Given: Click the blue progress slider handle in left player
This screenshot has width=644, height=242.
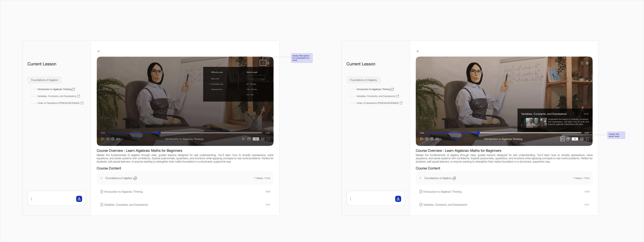Looking at the screenshot, I should (x=159, y=133).
